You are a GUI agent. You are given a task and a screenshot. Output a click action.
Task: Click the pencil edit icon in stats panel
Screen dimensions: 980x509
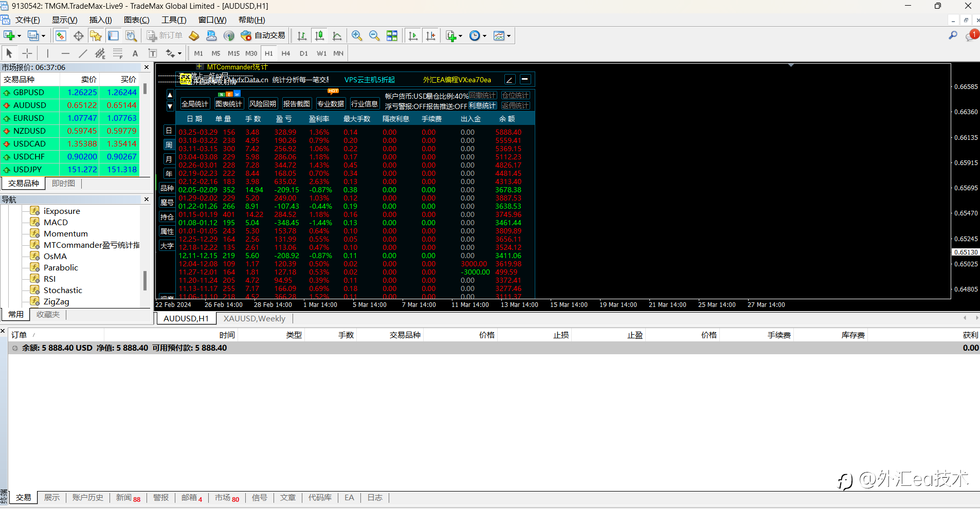(510, 79)
